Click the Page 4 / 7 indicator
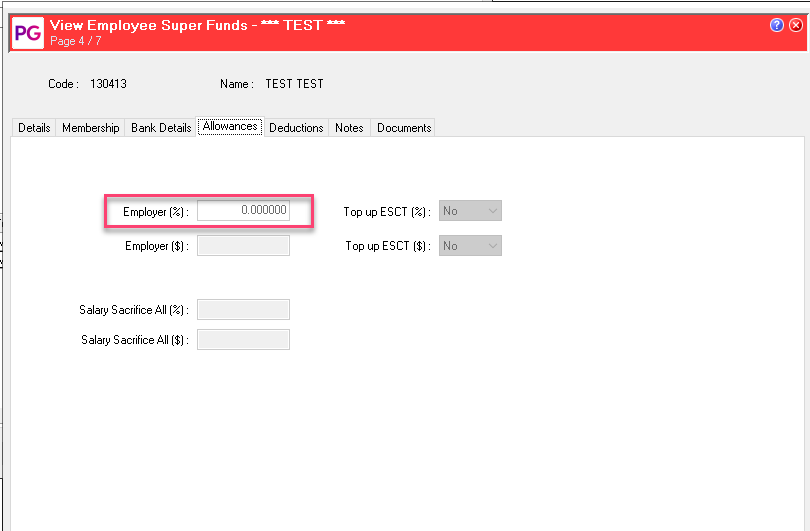810x531 pixels. tap(76, 41)
